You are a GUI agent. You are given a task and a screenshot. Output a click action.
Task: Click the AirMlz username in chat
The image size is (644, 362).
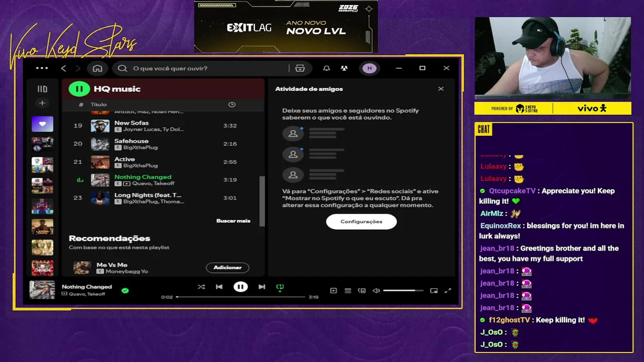[x=492, y=213]
